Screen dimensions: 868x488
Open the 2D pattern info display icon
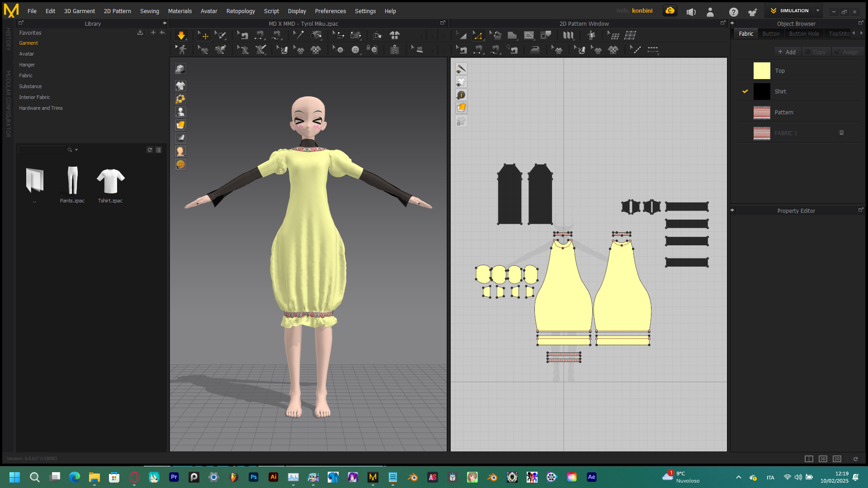[x=461, y=95]
